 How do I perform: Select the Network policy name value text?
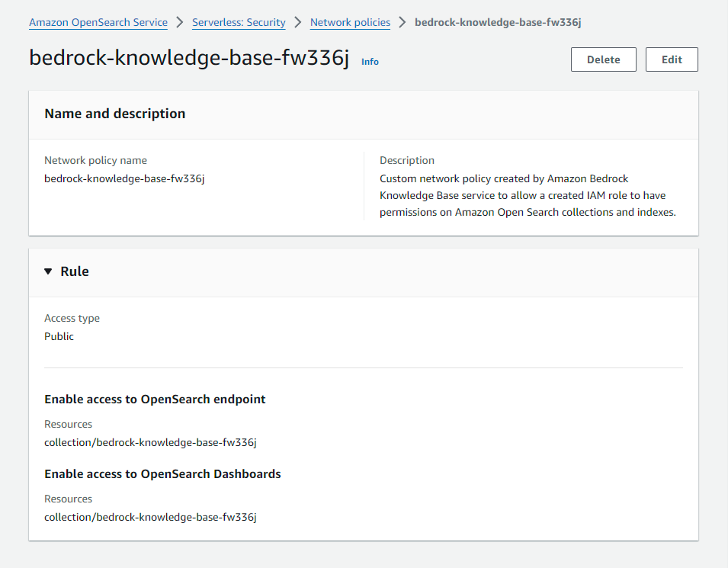click(x=123, y=178)
